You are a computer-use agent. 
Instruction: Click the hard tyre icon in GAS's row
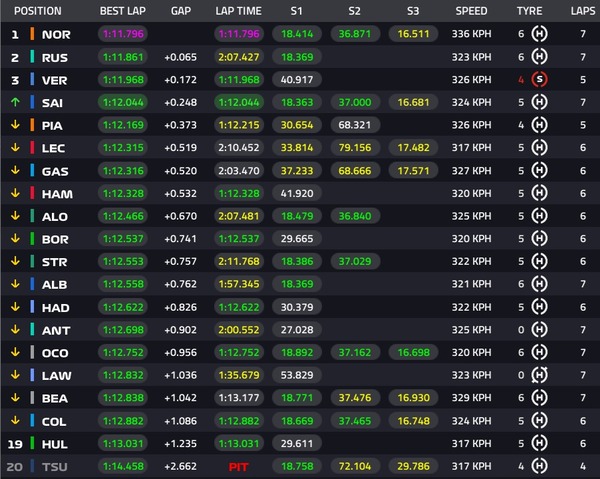[539, 170]
